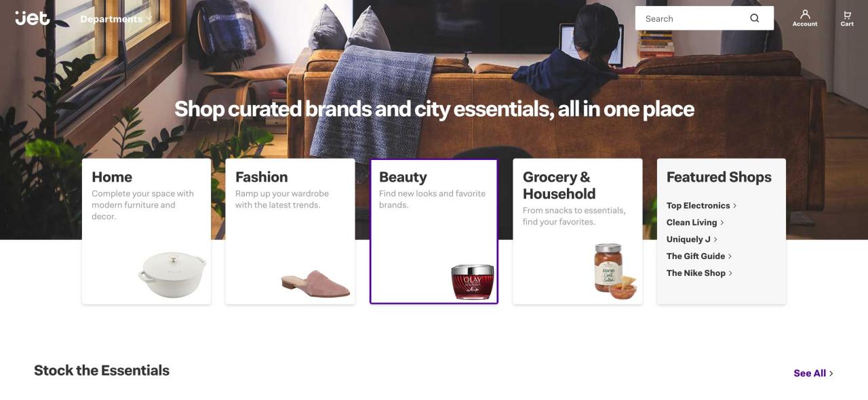Open the Fashion category card
Viewport: 868px width, 400px height.
point(290,231)
